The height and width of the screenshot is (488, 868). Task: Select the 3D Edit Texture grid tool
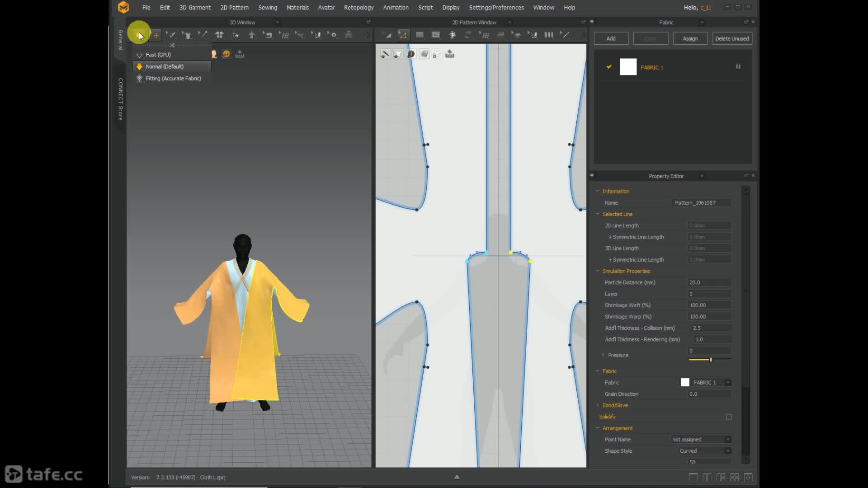pos(284,35)
